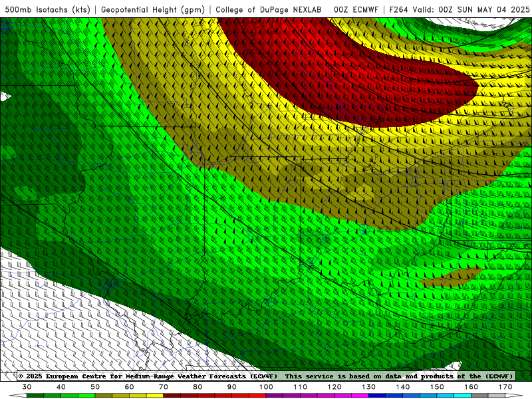Click the legend label '80'
The image size is (532, 399).
click(x=198, y=387)
